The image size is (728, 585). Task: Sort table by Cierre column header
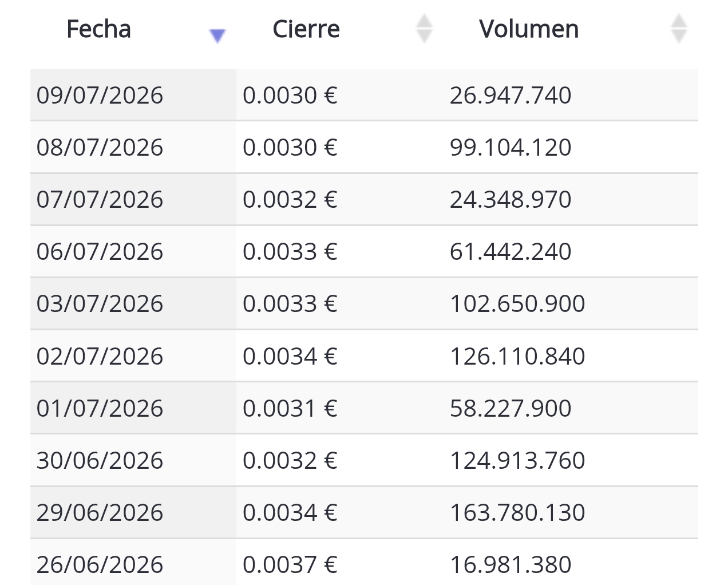click(306, 29)
